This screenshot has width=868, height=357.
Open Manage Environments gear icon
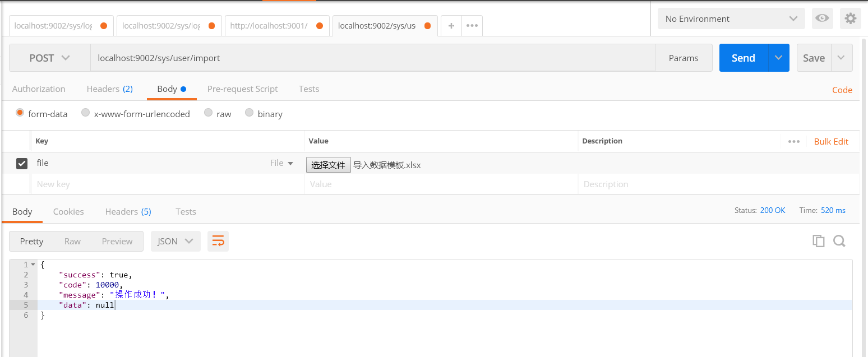click(850, 18)
